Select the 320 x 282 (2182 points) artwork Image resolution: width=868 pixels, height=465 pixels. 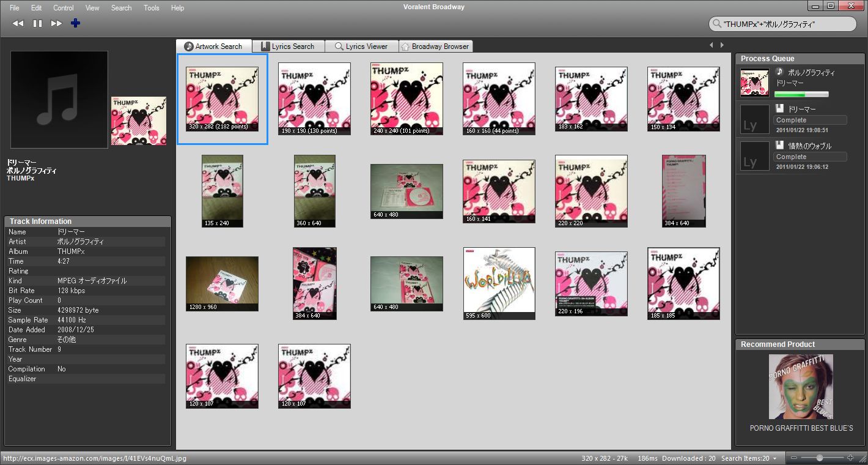tap(223, 99)
